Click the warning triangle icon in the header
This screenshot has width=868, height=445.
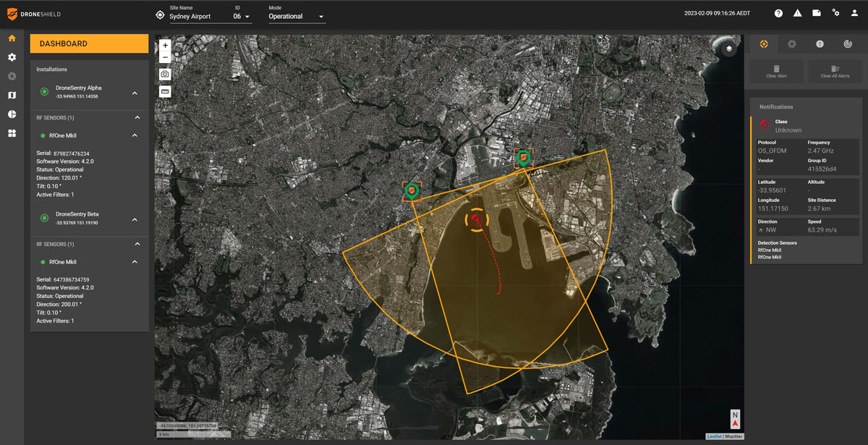[797, 13]
